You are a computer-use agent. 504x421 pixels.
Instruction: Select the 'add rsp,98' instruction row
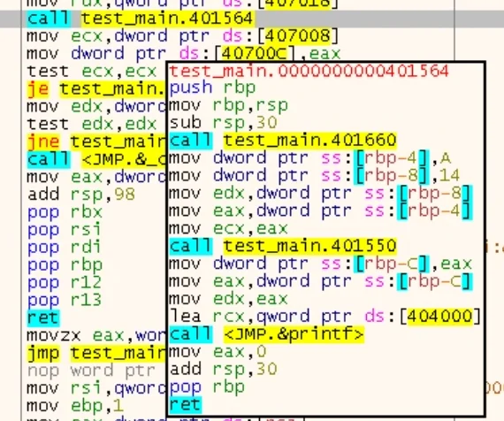[81, 195]
